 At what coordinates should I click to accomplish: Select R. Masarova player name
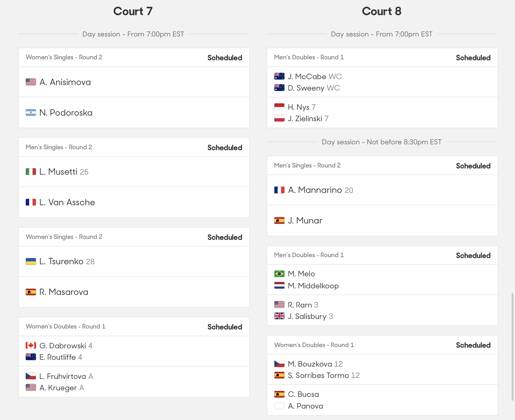(x=64, y=292)
